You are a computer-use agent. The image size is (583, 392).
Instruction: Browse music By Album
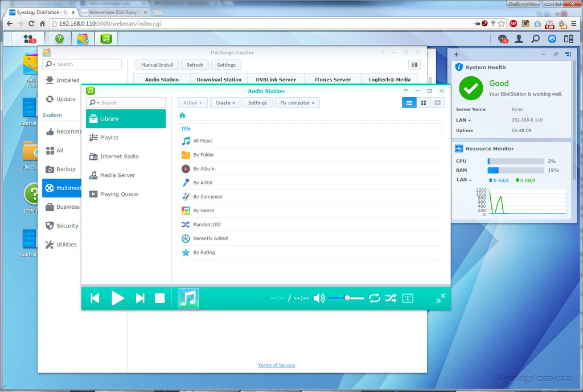[x=309, y=168]
